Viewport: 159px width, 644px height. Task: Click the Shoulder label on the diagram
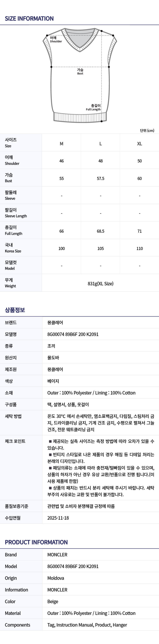(x=55, y=40)
